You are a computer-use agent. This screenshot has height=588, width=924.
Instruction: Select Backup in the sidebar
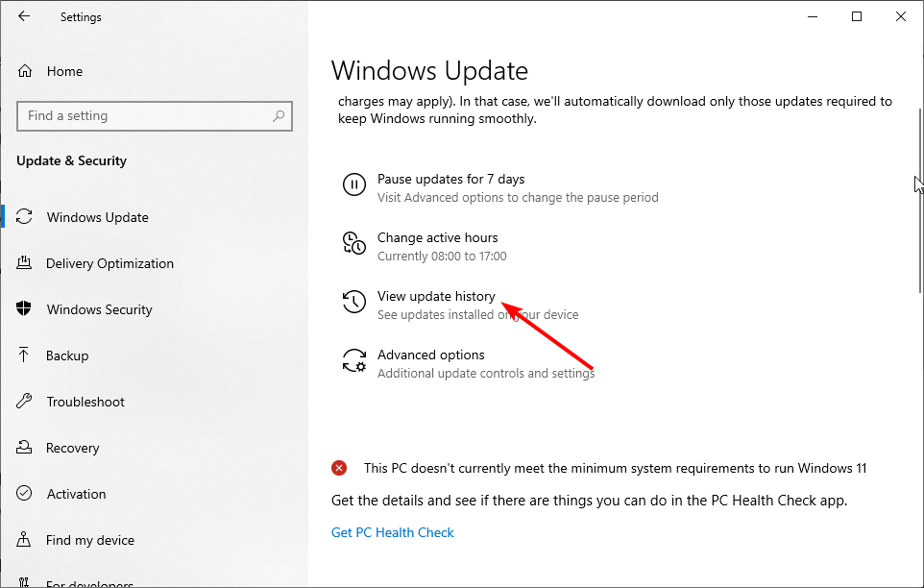coord(67,355)
